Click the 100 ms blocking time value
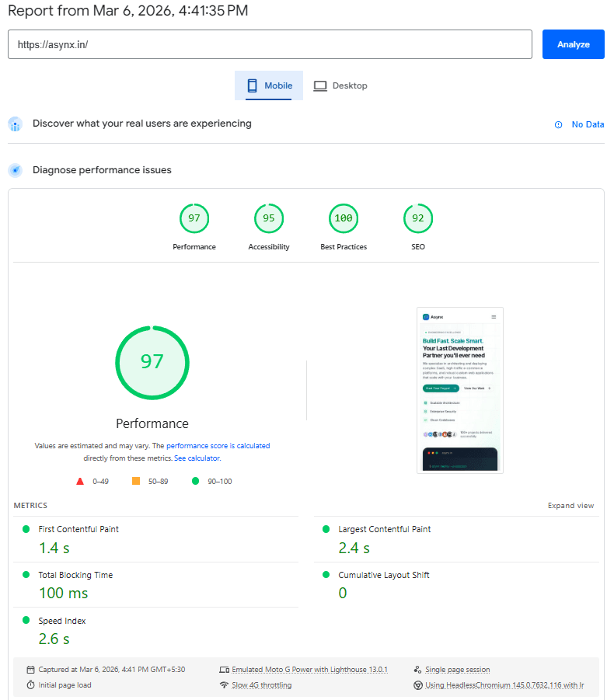The height and width of the screenshot is (700, 614). 64,594
